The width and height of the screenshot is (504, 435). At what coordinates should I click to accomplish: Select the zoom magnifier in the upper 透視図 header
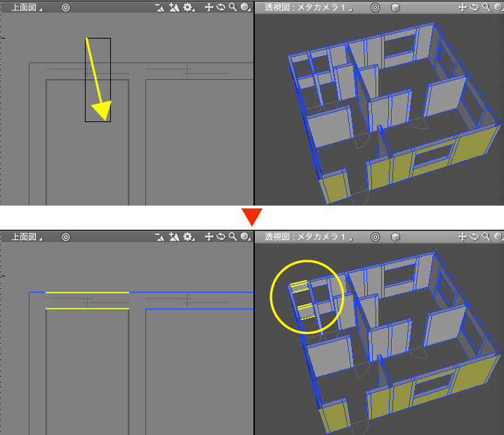(x=486, y=8)
